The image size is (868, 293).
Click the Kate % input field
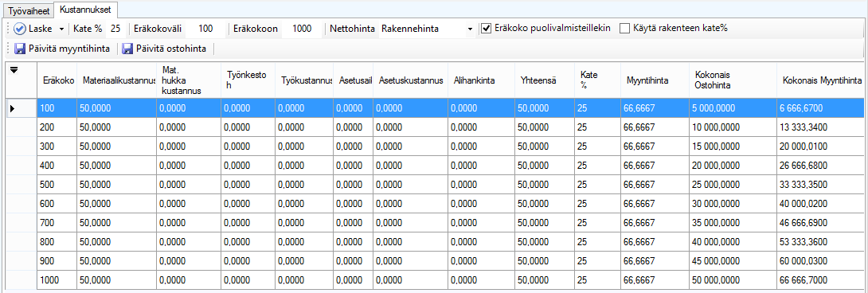click(x=115, y=28)
